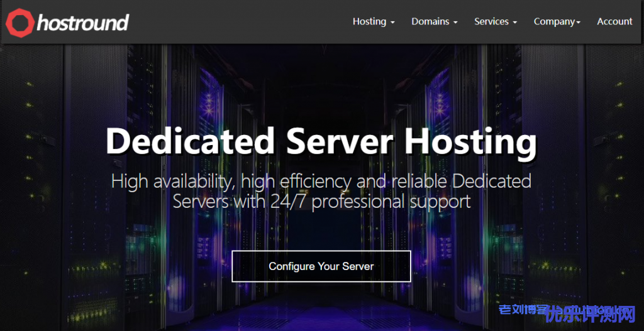Expand the Domains navigation menu

[x=435, y=21]
